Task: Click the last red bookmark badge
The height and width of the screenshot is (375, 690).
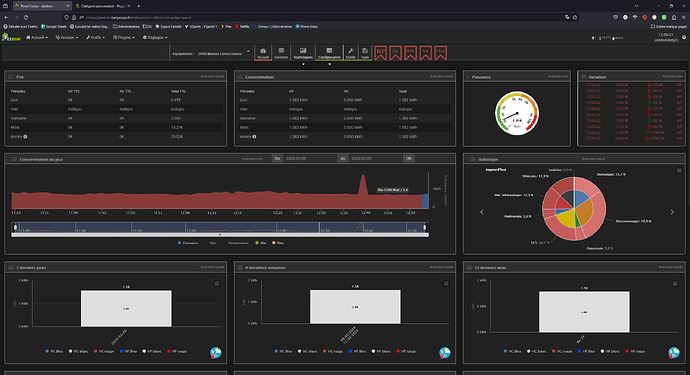Action: point(440,53)
